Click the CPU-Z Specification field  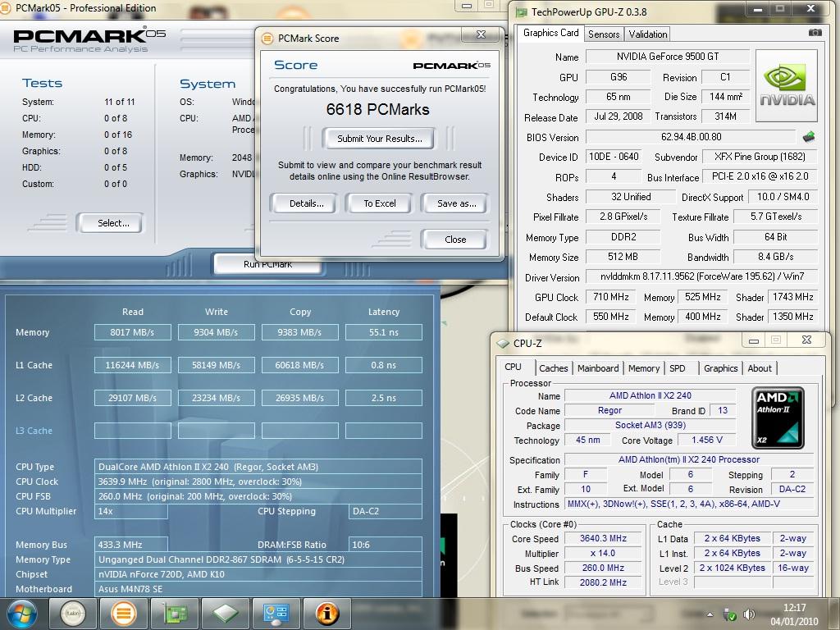689,459
